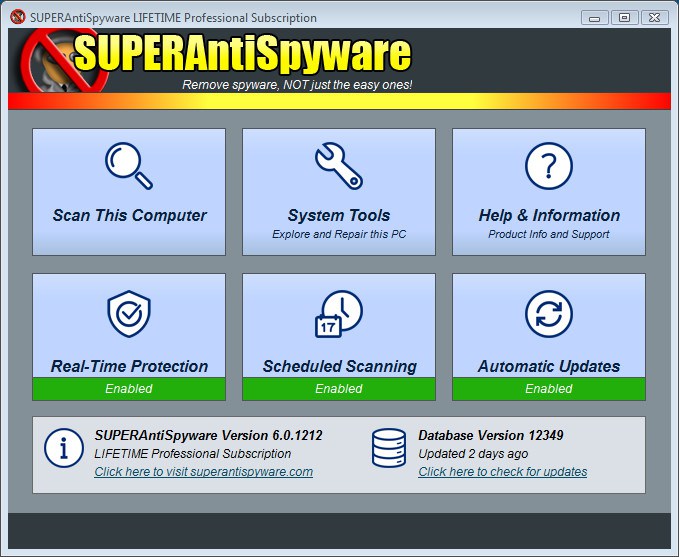Maximize the SUPERAntiSpyware window

pyautogui.click(x=624, y=18)
